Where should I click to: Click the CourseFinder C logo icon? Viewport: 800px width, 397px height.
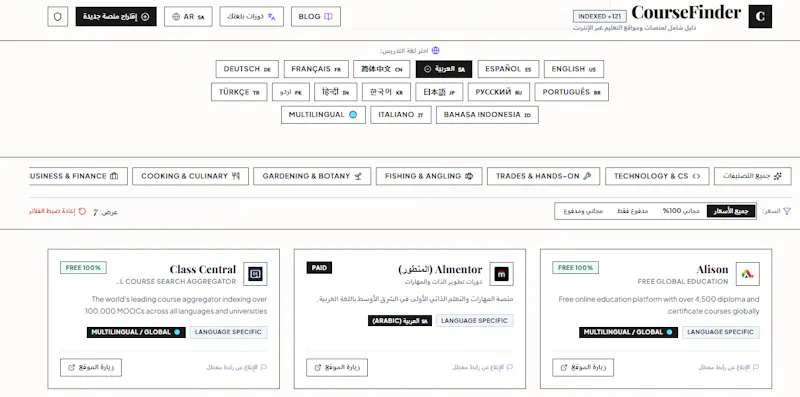click(760, 16)
